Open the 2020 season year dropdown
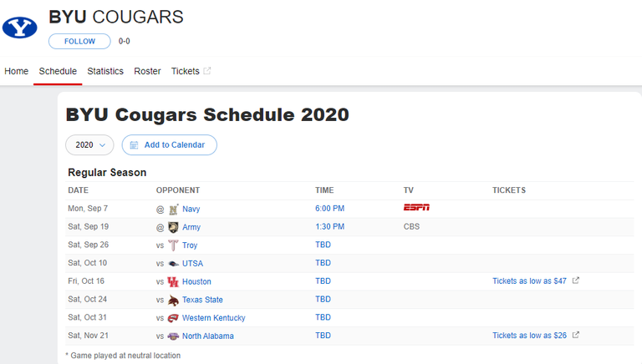Image resolution: width=642 pixels, height=364 pixels. 89,144
